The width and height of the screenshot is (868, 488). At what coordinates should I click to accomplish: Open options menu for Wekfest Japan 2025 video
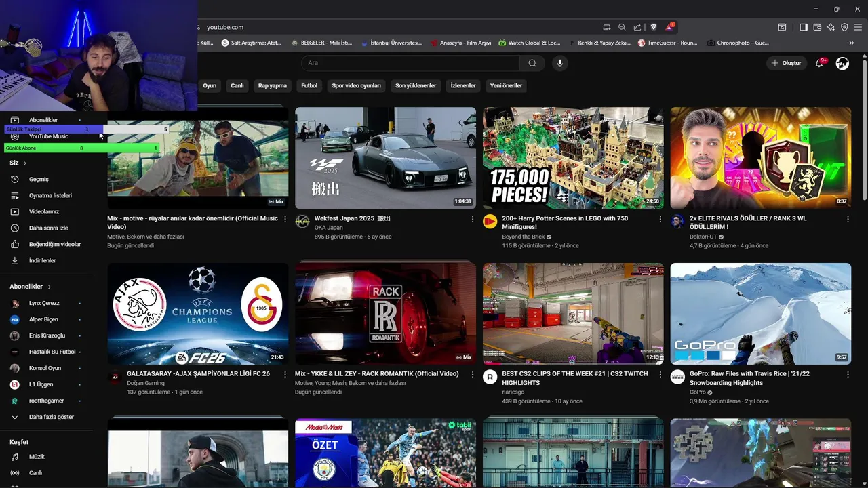pos(473,219)
